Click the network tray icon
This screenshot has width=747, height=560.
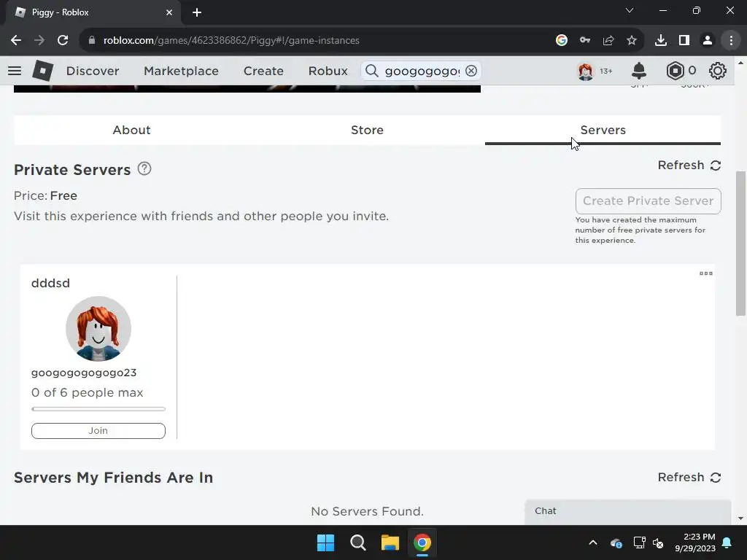pos(639,542)
